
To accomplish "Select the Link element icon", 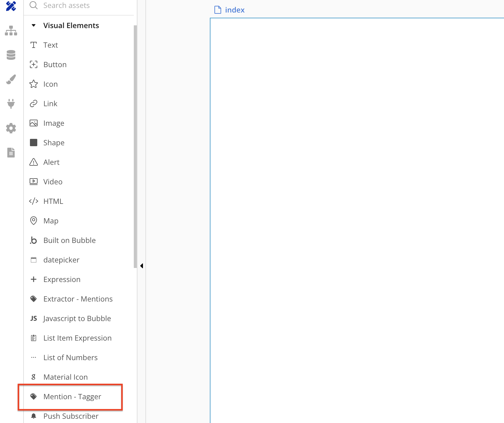I will point(34,103).
